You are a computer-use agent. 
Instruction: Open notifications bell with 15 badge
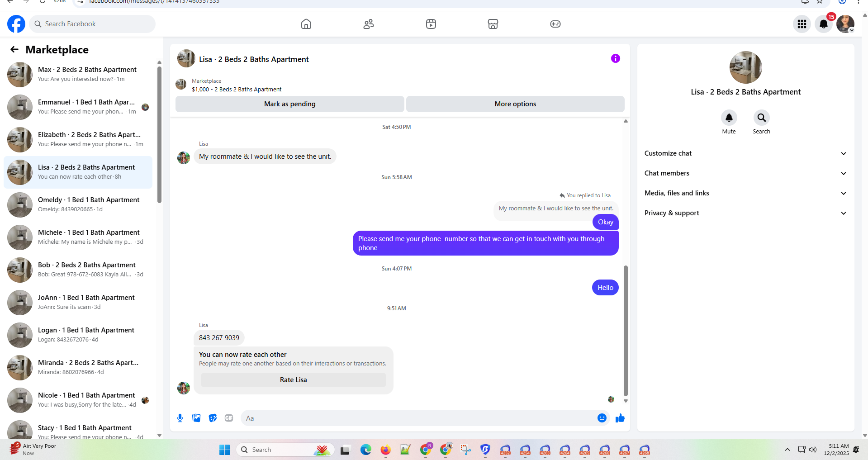824,24
